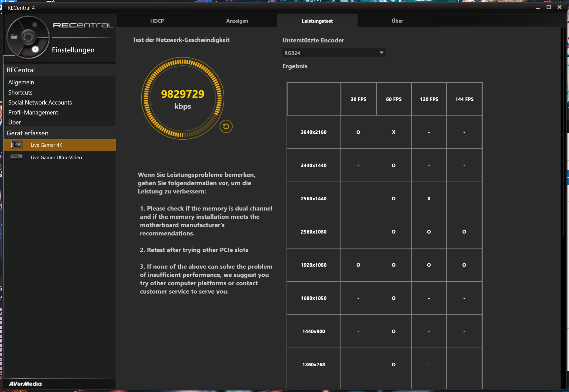Click the O result for 3440x1440 at 60 FPS
The image size is (569, 392).
(x=394, y=165)
